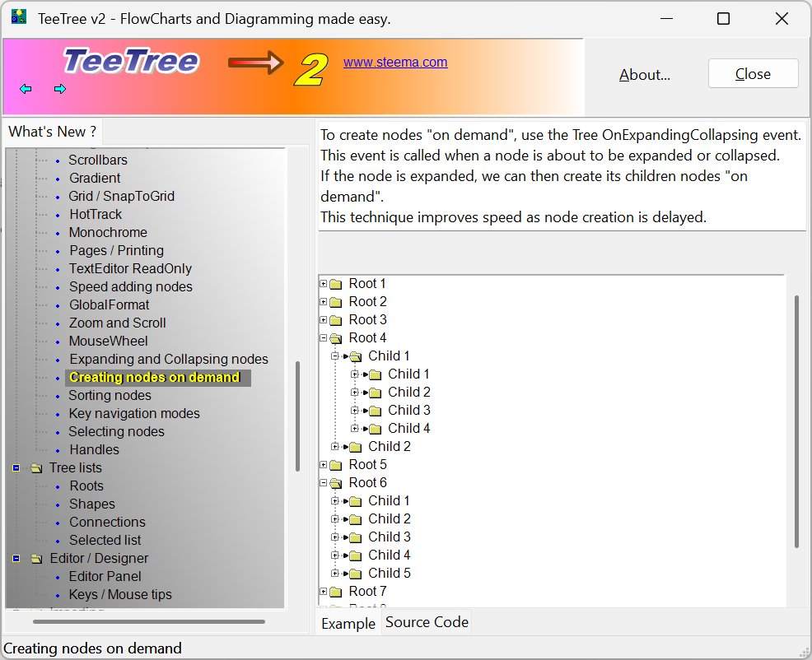Select the Scrollbars topic
Image resolution: width=812 pixels, height=660 pixels.
(98, 160)
